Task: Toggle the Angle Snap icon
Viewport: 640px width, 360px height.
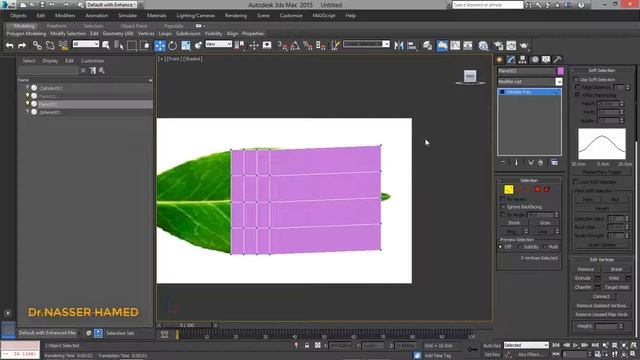Action: tap(295, 45)
